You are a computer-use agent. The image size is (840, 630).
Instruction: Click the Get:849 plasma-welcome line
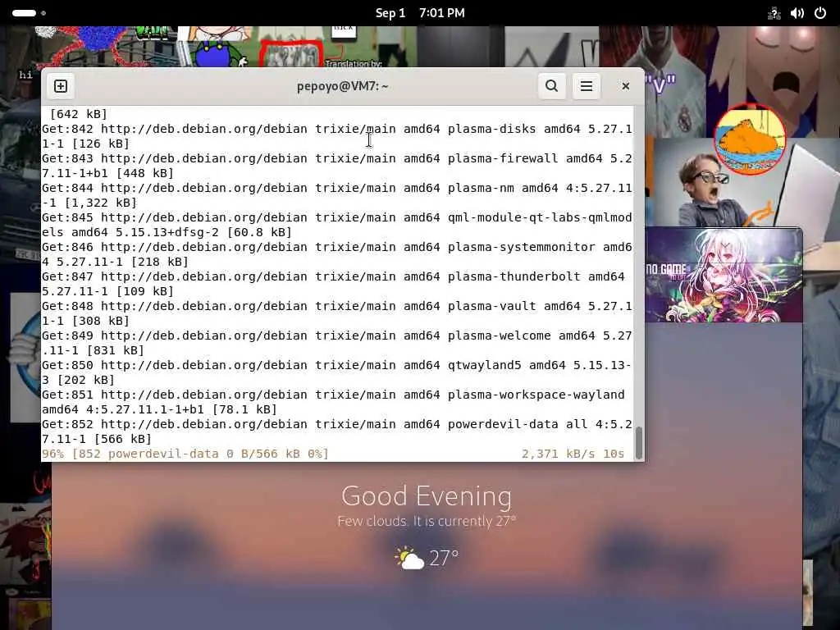pyautogui.click(x=337, y=342)
